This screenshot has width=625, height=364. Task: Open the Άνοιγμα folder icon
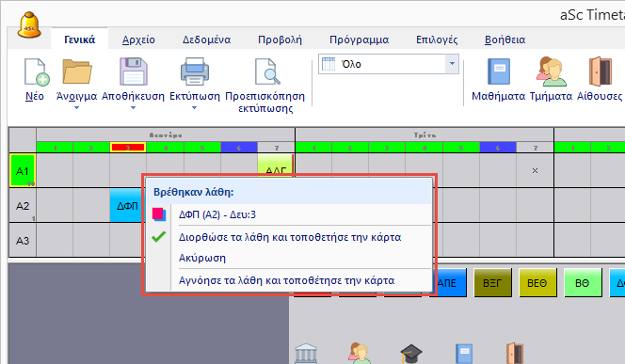pyautogui.click(x=77, y=71)
